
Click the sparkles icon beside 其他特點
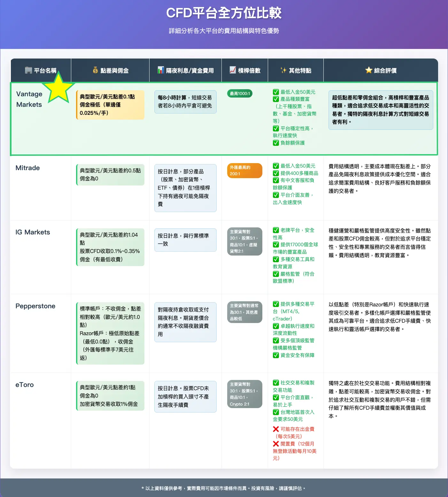(283, 70)
